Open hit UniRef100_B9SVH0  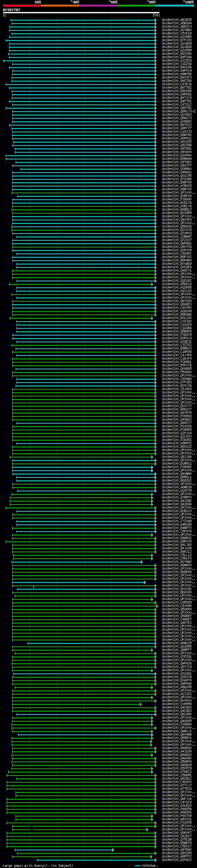point(177,54)
